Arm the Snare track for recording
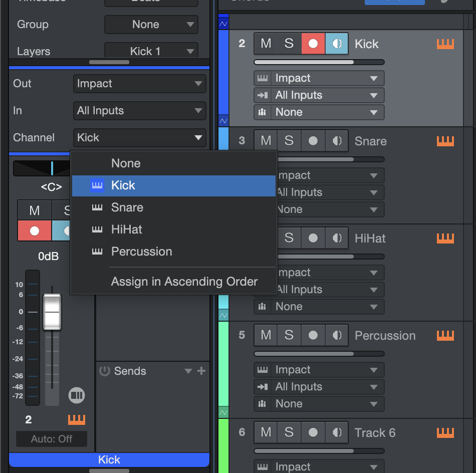Image resolution: width=476 pixels, height=473 pixels. click(313, 141)
